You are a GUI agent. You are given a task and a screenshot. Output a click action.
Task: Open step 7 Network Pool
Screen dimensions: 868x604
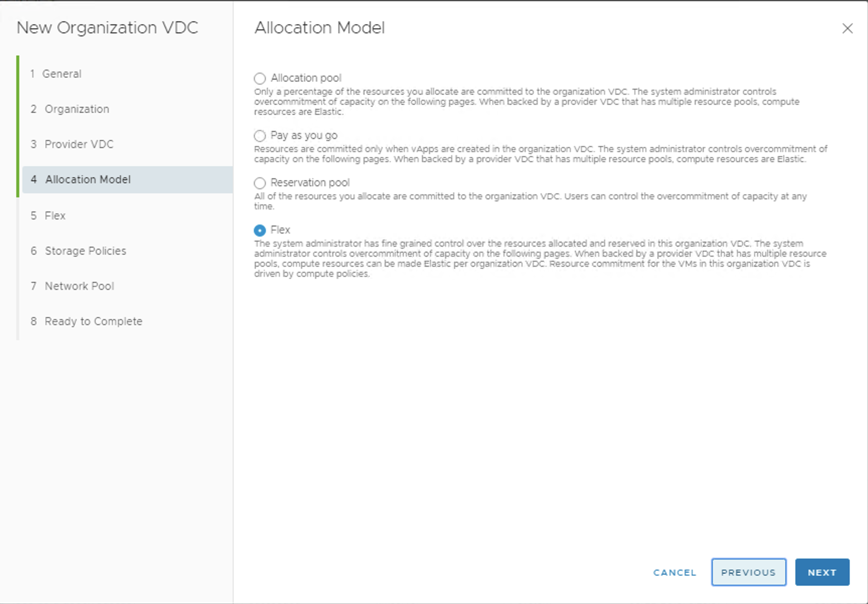tap(79, 286)
